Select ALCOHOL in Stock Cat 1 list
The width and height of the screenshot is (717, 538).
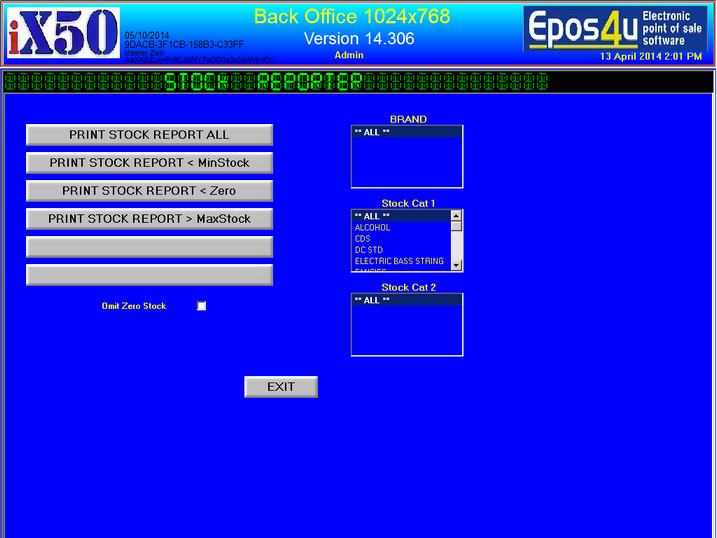[401, 228]
